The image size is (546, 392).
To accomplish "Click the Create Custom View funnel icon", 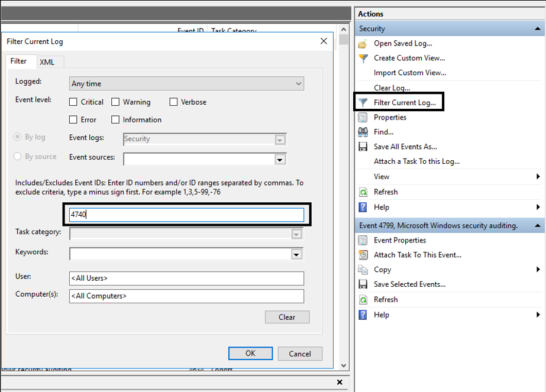I will pos(363,58).
